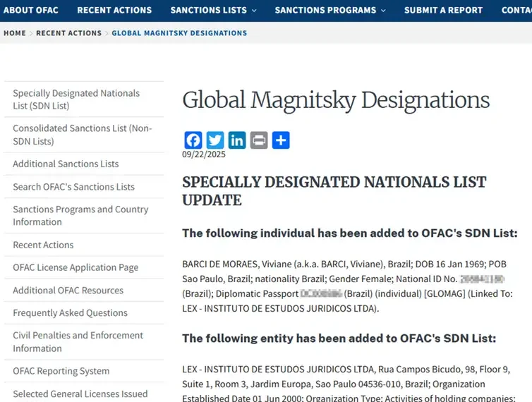Share page via Twitter icon
The height and width of the screenshot is (402, 532).
(215, 140)
